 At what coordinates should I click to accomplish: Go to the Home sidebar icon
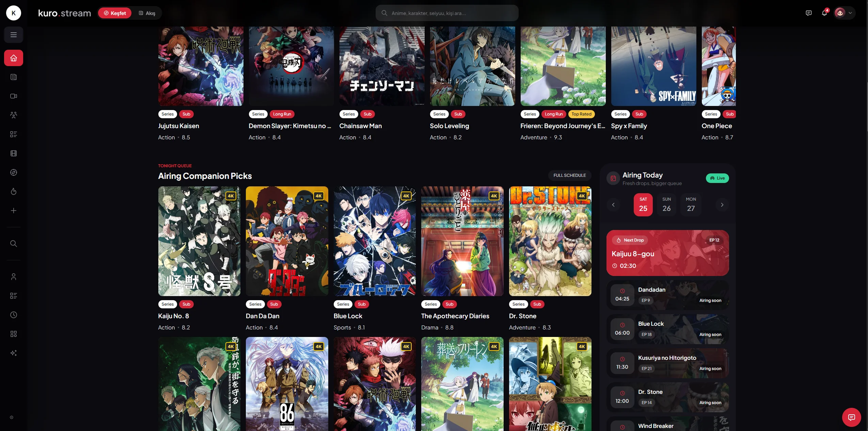point(14,58)
